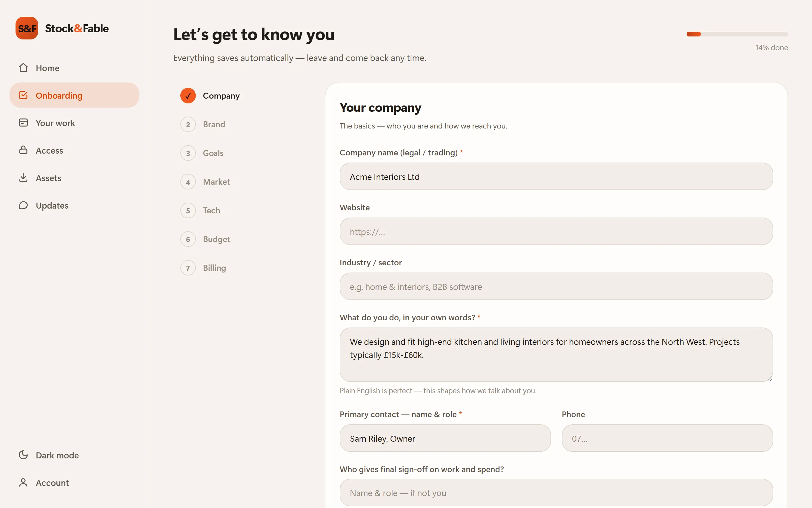Click the Assets download icon
The height and width of the screenshot is (508, 812).
pyautogui.click(x=23, y=178)
